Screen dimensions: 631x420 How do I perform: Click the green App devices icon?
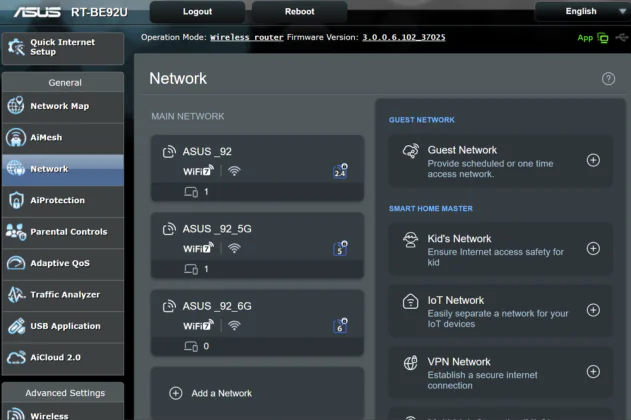point(603,38)
